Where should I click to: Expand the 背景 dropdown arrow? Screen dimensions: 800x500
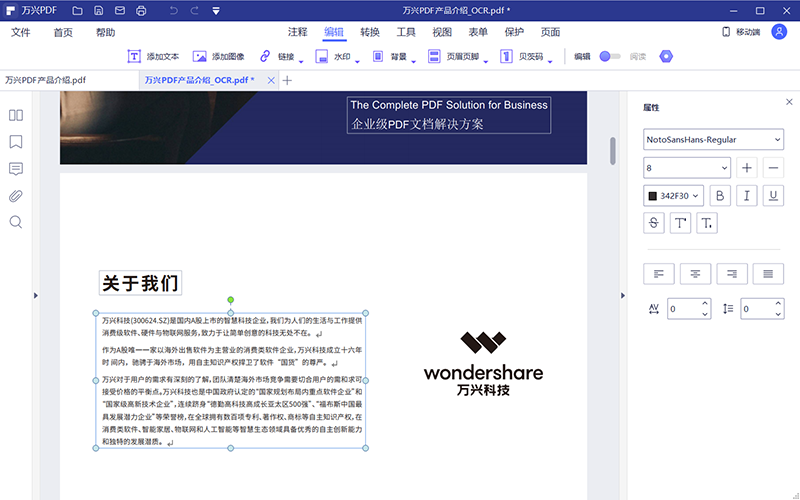(414, 61)
